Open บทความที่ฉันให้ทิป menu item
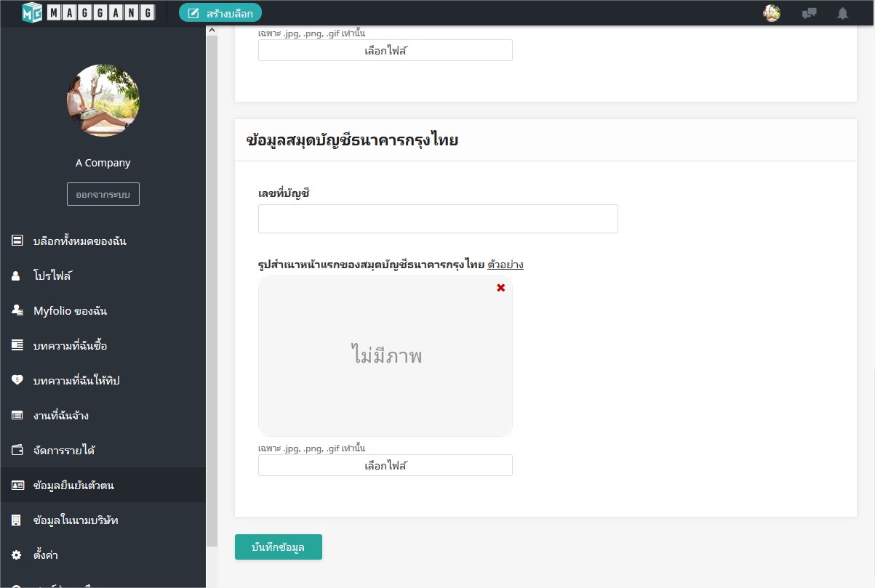 click(103, 380)
